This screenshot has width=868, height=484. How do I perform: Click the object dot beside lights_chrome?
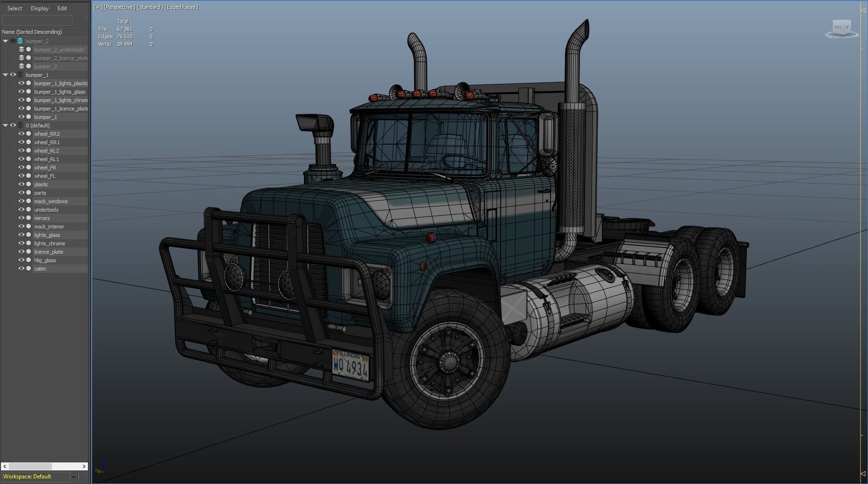29,243
